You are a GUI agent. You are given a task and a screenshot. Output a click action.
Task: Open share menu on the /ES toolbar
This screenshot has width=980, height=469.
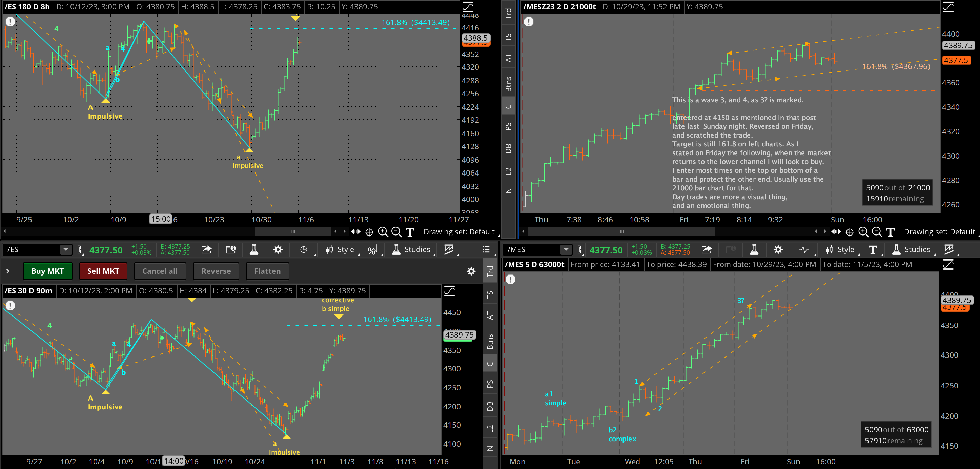207,249
